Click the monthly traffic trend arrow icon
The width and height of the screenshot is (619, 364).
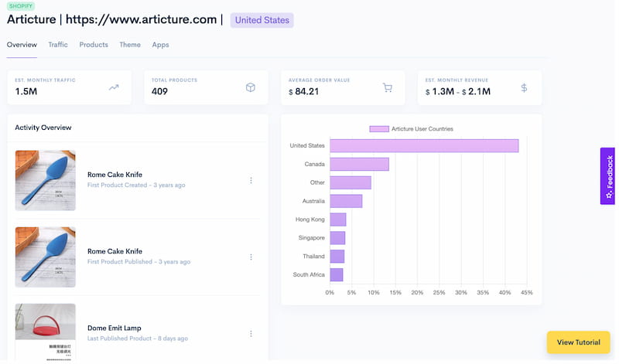coord(114,87)
